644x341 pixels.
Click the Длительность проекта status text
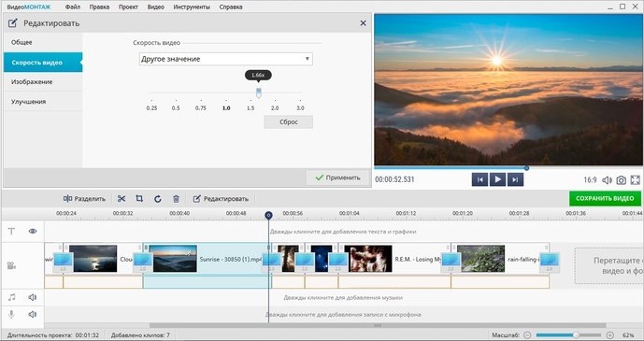click(53, 335)
